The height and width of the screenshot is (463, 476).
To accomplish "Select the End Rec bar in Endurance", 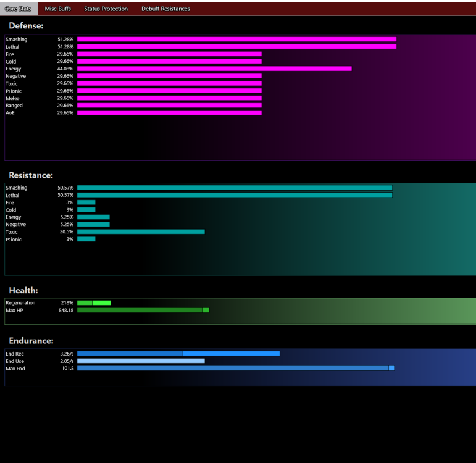I will (x=178, y=354).
